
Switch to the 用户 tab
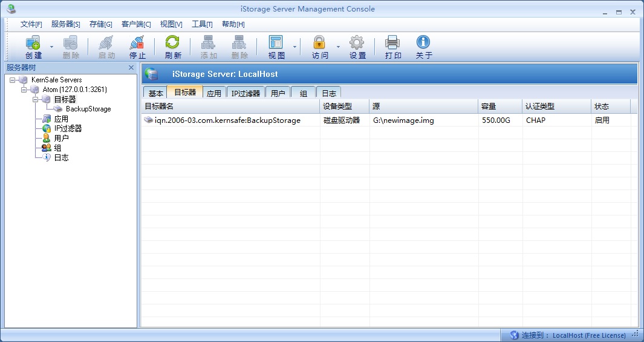(x=278, y=93)
